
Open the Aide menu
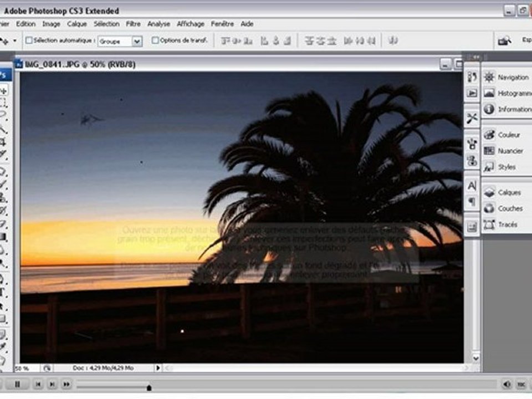(x=247, y=24)
